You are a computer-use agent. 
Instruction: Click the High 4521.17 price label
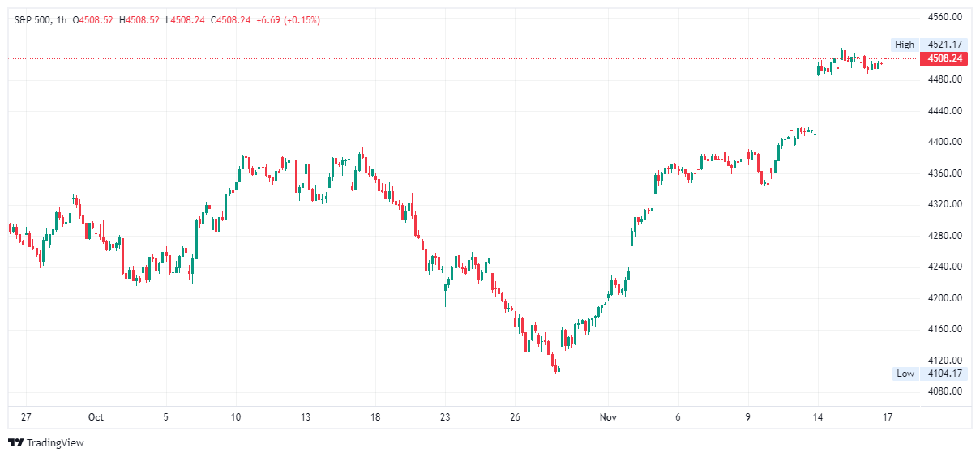tap(928, 45)
